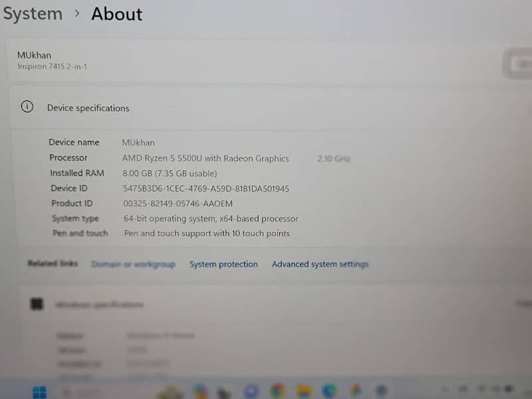532x399 pixels.
Task: Launch Google Chrome from the taskbar
Action: [x=277, y=390]
